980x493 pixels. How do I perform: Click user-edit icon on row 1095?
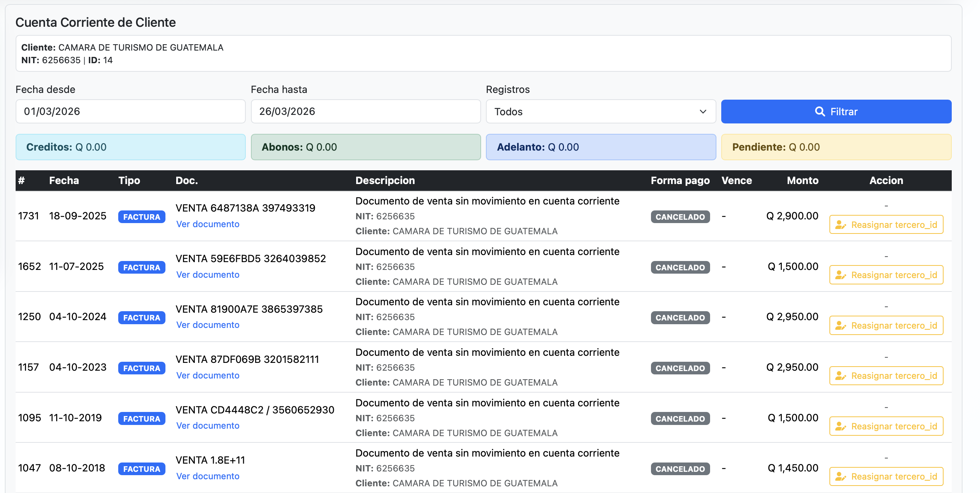pyautogui.click(x=840, y=426)
